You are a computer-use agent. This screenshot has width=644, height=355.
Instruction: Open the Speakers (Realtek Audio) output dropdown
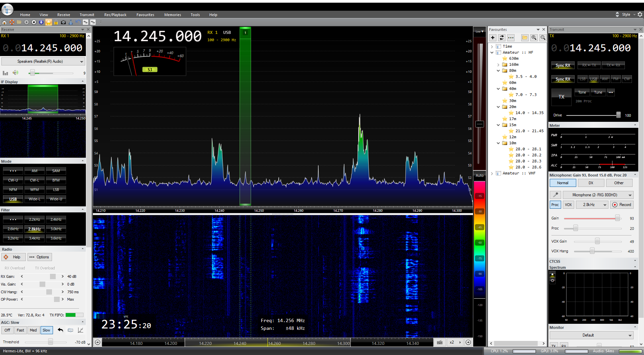tap(43, 61)
